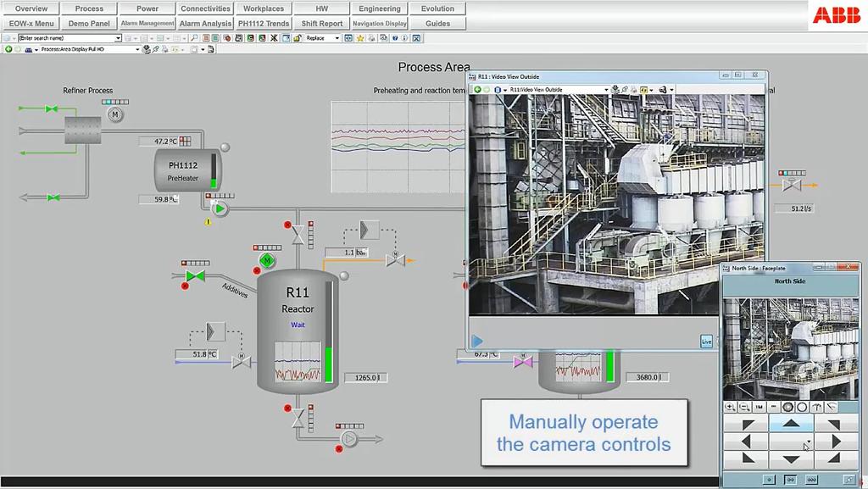The width and height of the screenshot is (868, 489).
Task: Open the Replace mode dropdown
Action: 337,38
